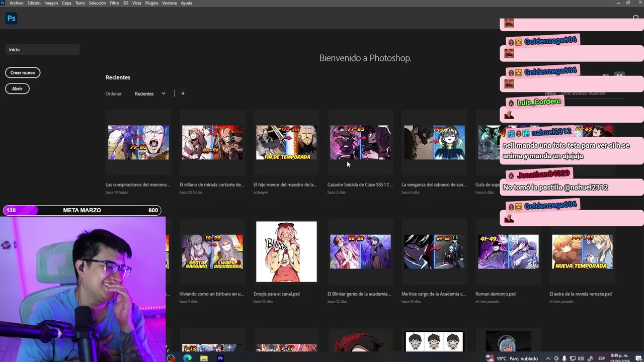Click file name 'La venganza del sabueso de san...'
644x362 pixels.
[x=434, y=185]
